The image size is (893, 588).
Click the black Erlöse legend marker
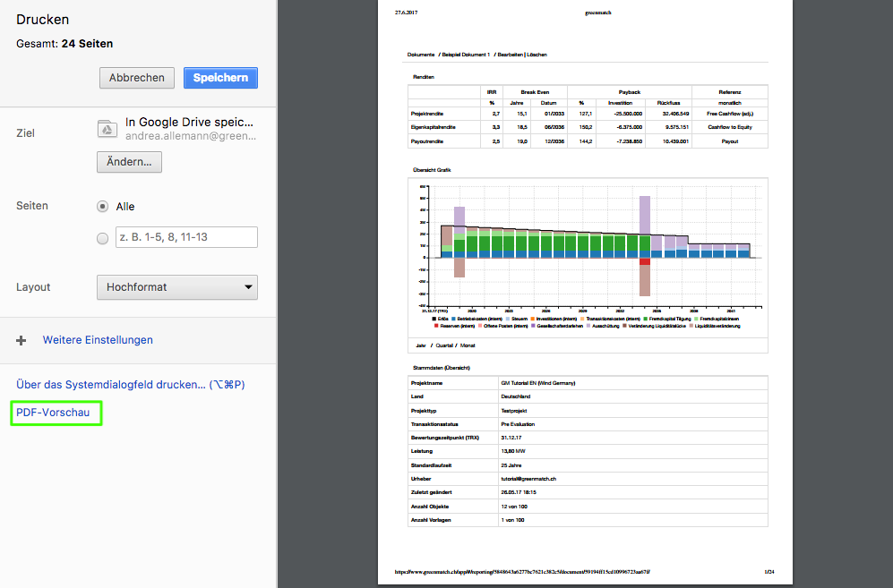point(434,319)
